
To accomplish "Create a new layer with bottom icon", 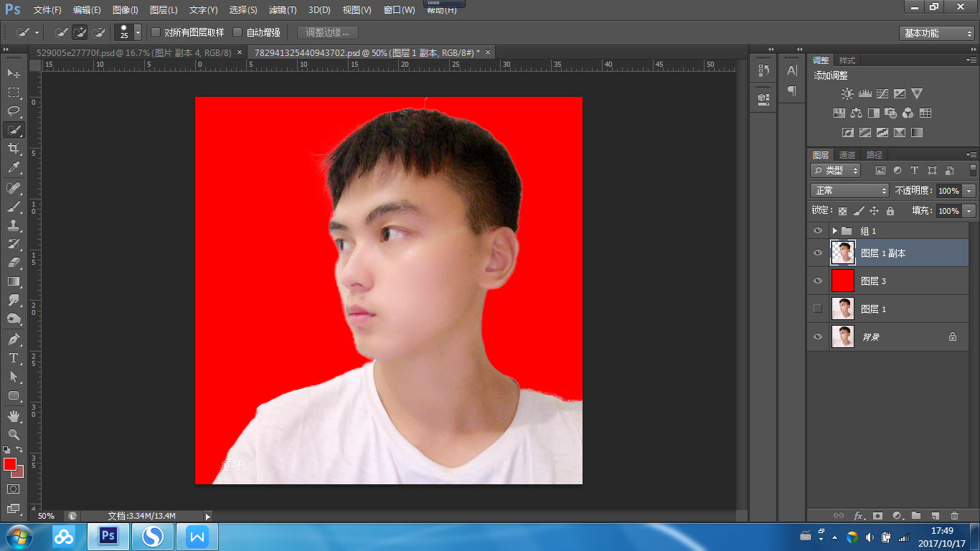I will (935, 515).
